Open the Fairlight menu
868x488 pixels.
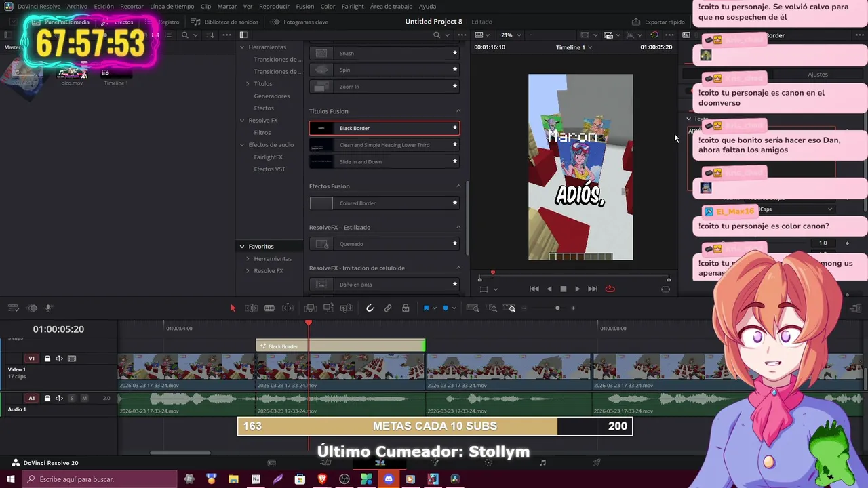click(x=353, y=6)
